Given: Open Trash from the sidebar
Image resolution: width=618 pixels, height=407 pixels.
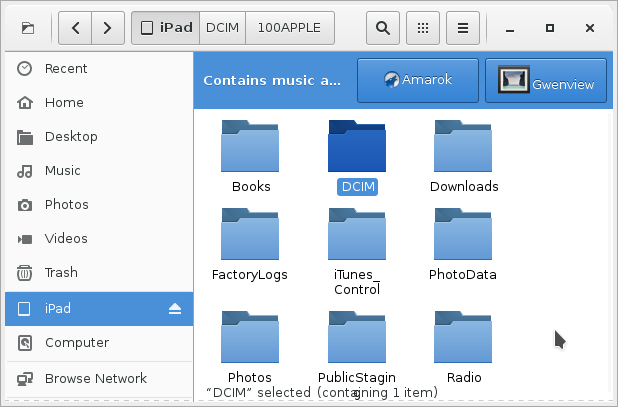Looking at the screenshot, I should [x=60, y=272].
